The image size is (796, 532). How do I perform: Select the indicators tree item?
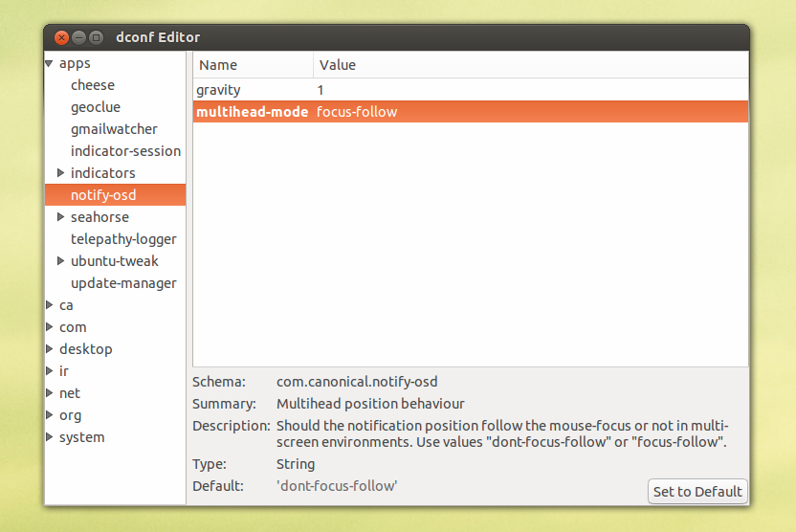coord(103,173)
